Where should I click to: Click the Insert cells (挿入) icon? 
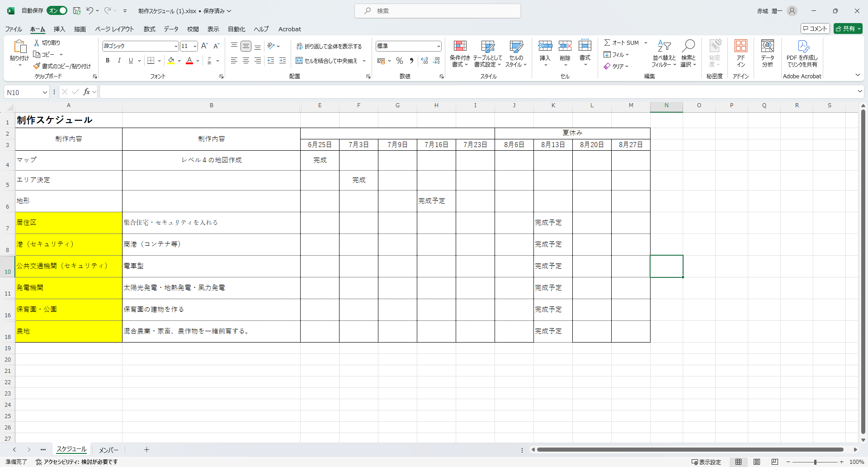pos(545,46)
